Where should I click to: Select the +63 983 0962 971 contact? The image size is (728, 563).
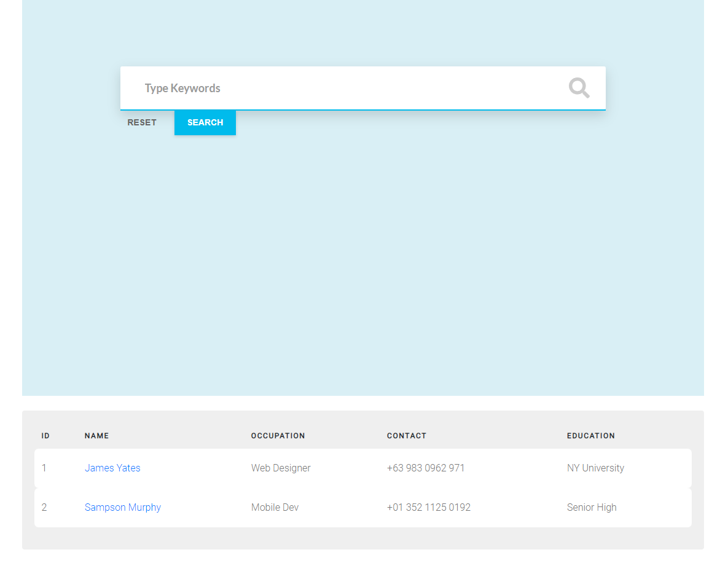[426, 468]
